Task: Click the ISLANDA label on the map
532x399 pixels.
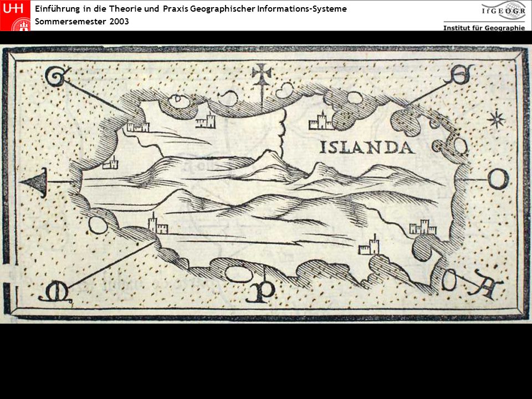Action: coord(367,147)
